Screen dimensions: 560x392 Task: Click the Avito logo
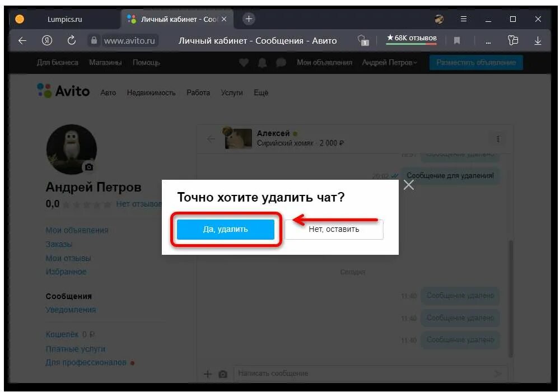tap(64, 91)
